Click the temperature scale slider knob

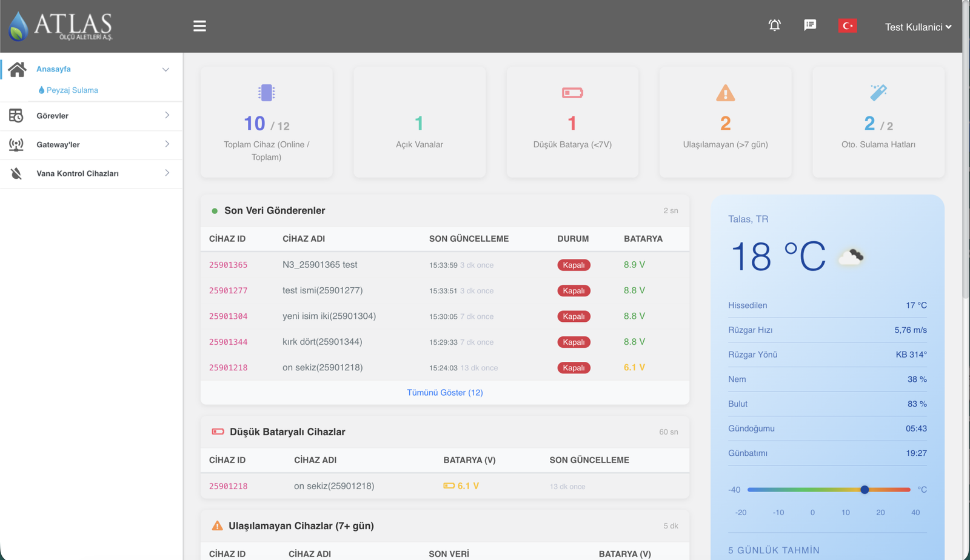click(865, 490)
